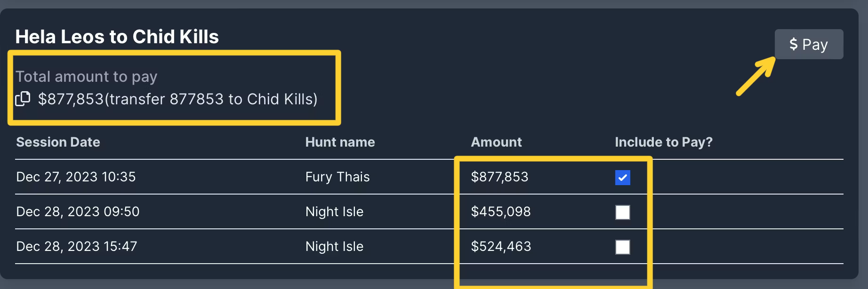The height and width of the screenshot is (289, 868).
Task: Click the $524,463 amount cell
Action: [x=501, y=246]
